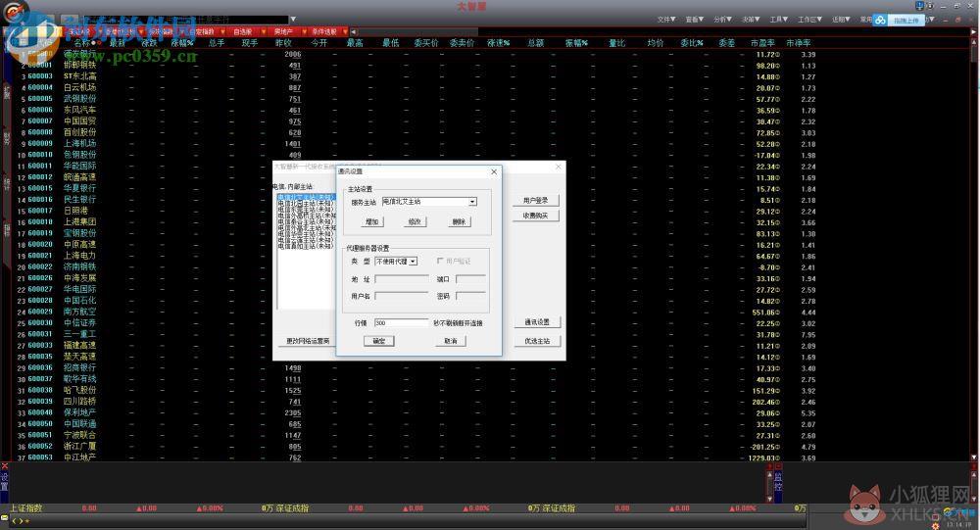
Task: Sort by the 量比 column header
Action: pos(616,43)
